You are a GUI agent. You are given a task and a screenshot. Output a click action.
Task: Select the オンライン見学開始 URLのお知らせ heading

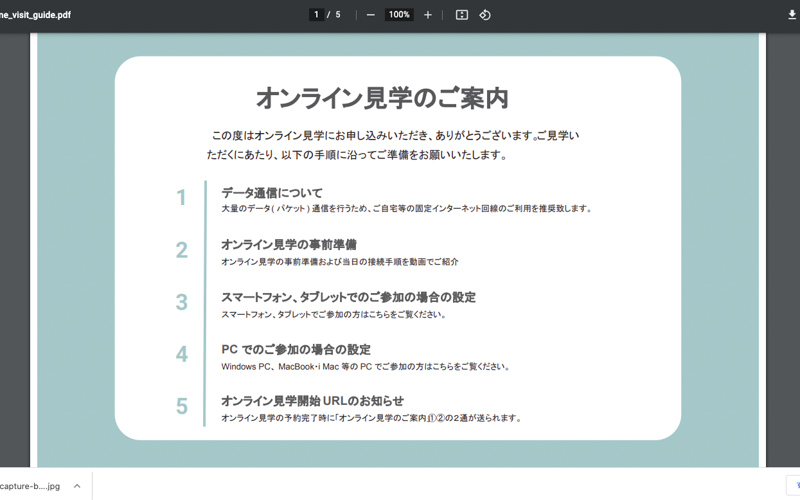coord(312,401)
